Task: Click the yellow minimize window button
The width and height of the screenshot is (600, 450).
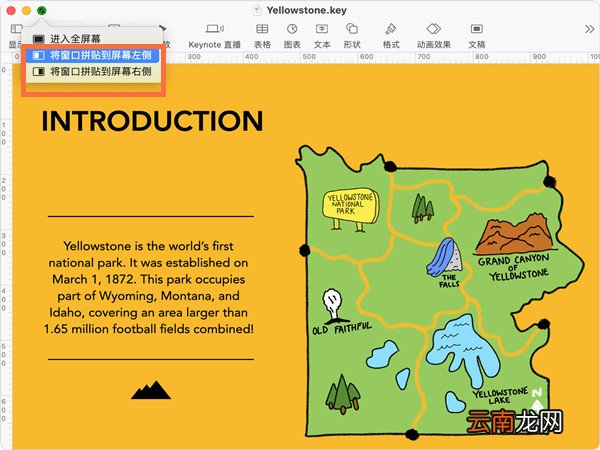Action: point(26,11)
